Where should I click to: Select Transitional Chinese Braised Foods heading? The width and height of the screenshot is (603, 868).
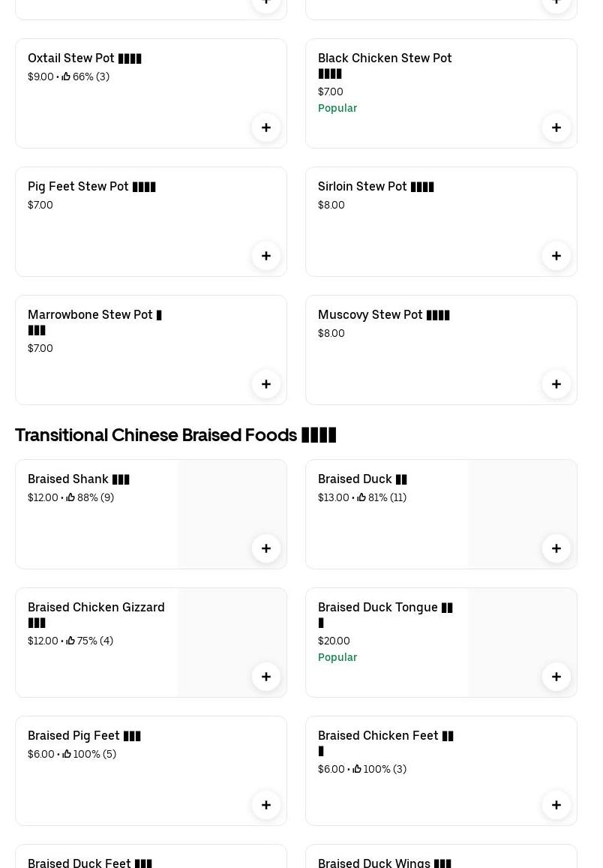pos(175,435)
